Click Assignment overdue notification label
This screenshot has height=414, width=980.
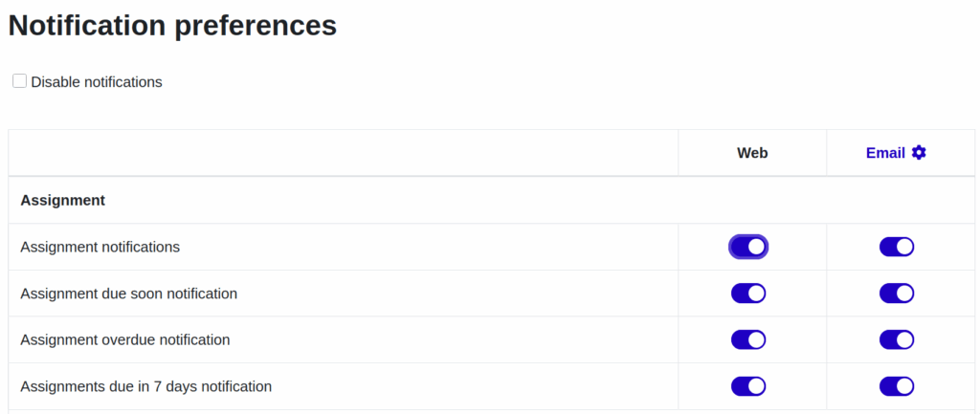click(x=124, y=339)
